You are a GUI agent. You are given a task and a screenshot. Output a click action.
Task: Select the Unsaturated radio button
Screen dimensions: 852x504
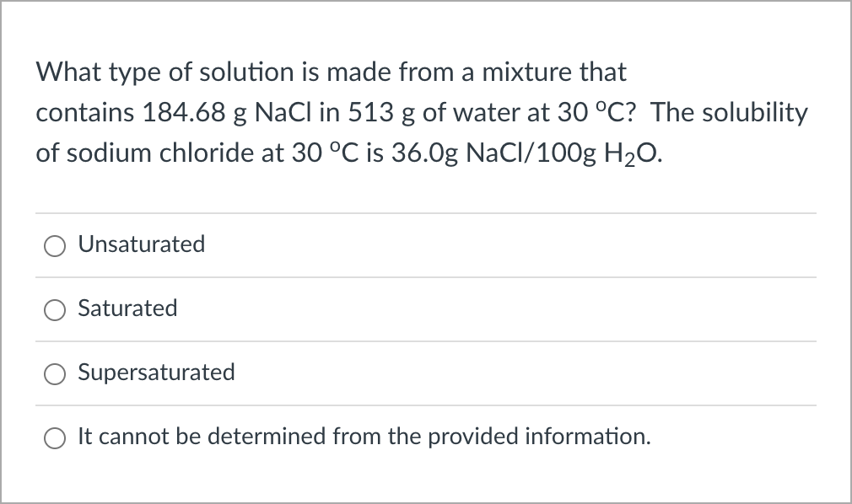pos(55,245)
